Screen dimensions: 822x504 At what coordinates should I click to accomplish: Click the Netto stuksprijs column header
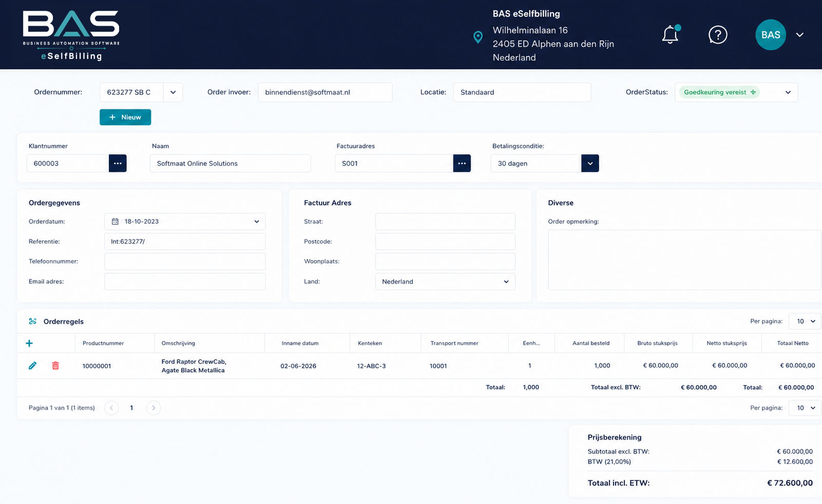pos(727,343)
